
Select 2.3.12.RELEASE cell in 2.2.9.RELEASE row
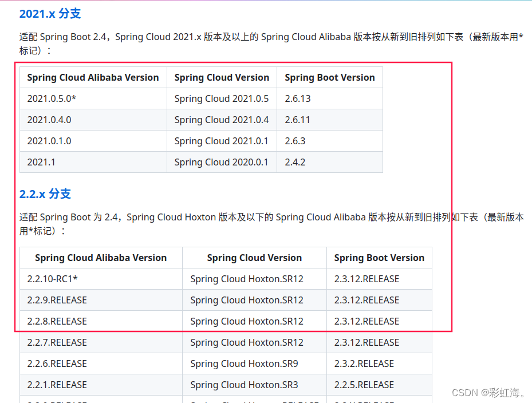tap(379, 300)
